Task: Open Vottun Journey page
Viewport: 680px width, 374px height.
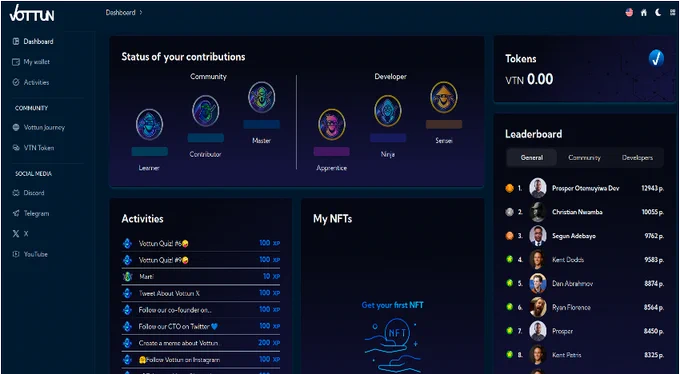Action: pyautogui.click(x=39, y=128)
